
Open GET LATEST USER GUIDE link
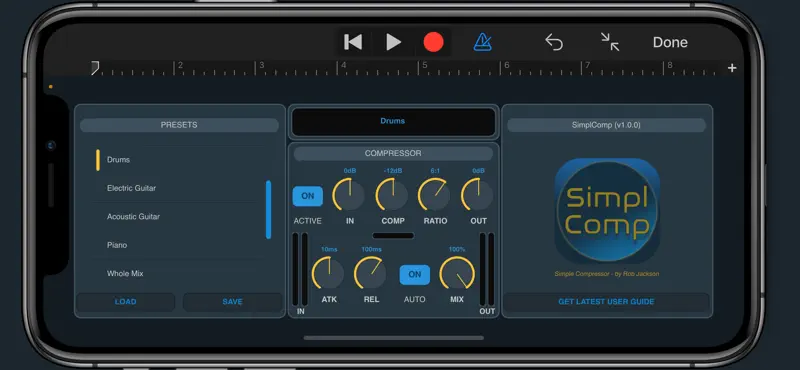[x=606, y=302]
